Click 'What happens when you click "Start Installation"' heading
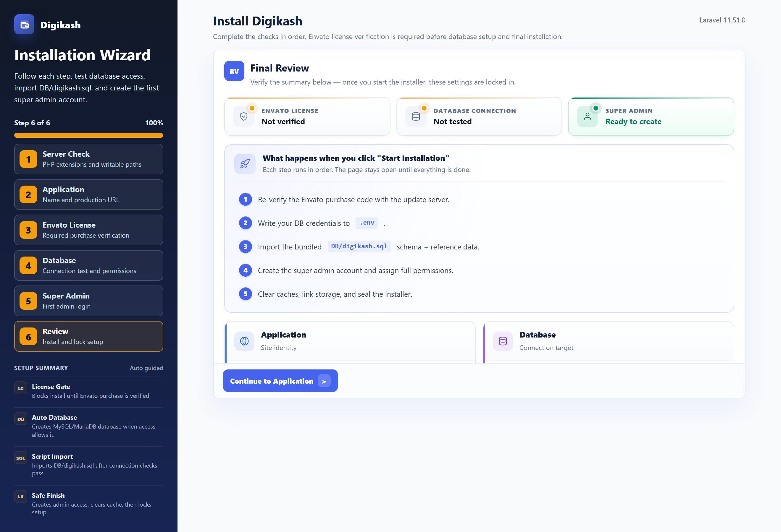781x532 pixels. coord(356,158)
